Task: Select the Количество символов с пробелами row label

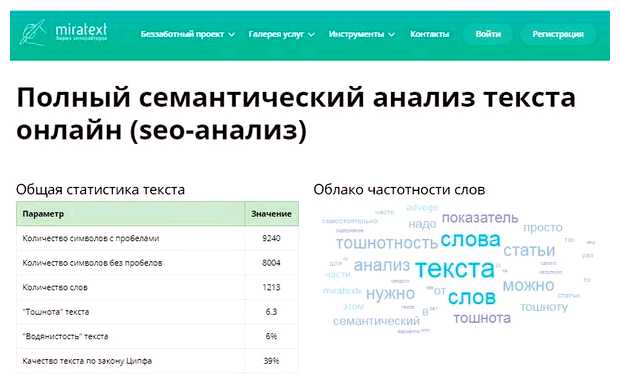Action: click(91, 238)
